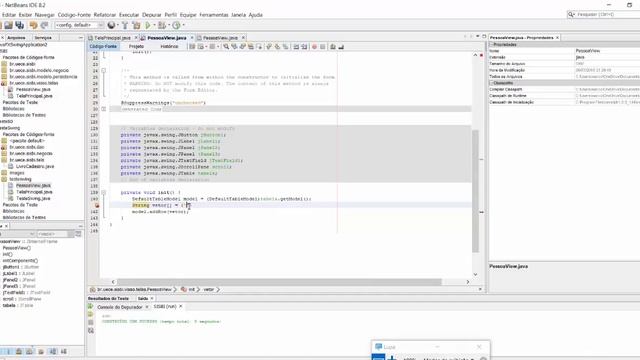Screen dimensions: 640x360
Task: Click the br.uece.sisbi.visao.telas.PessoaView breadcrumb
Action: point(134,289)
